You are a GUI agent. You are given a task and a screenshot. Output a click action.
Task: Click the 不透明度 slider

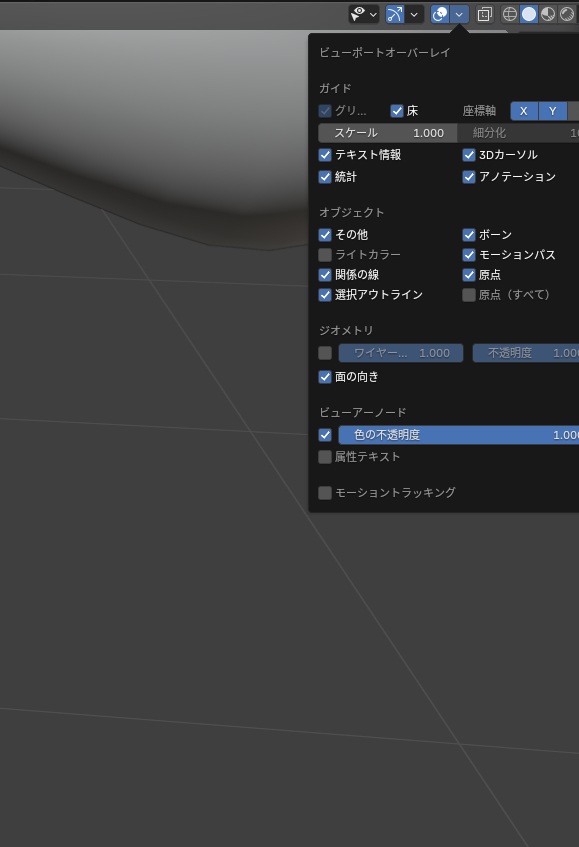(526, 353)
